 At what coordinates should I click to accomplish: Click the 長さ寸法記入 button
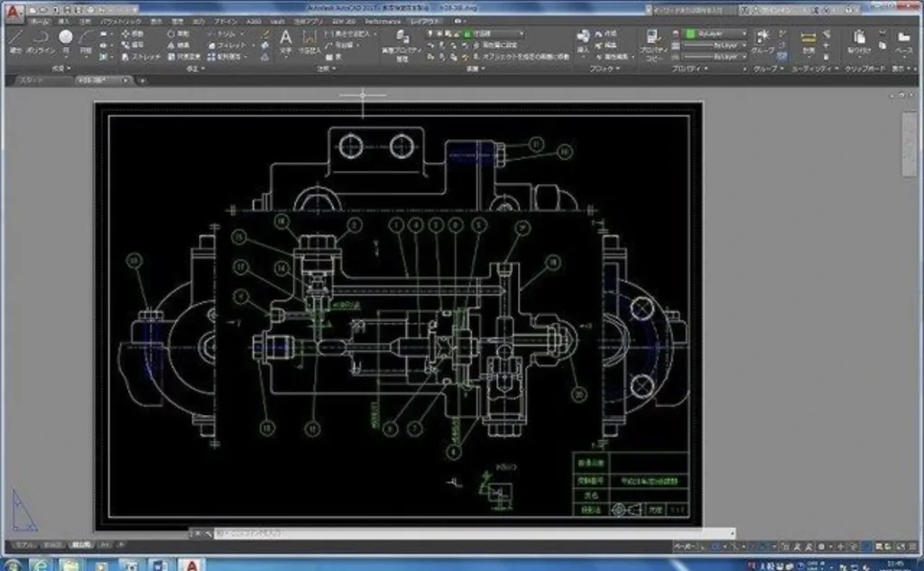(351, 33)
